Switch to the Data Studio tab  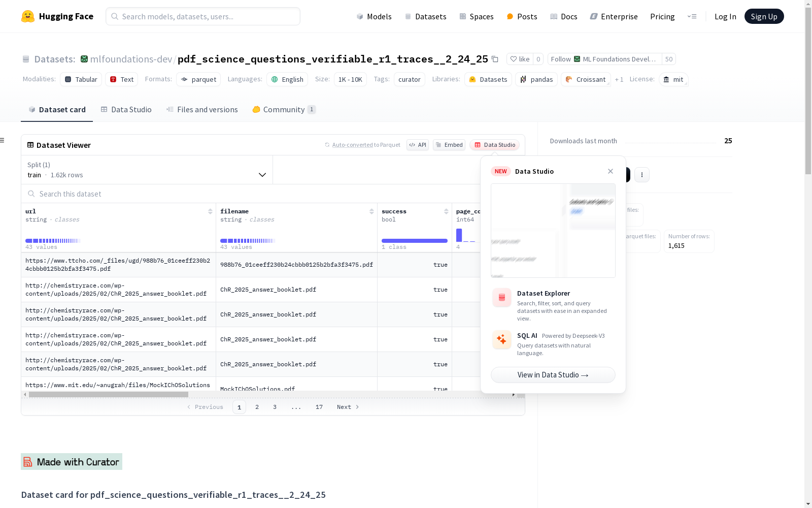pos(126,110)
